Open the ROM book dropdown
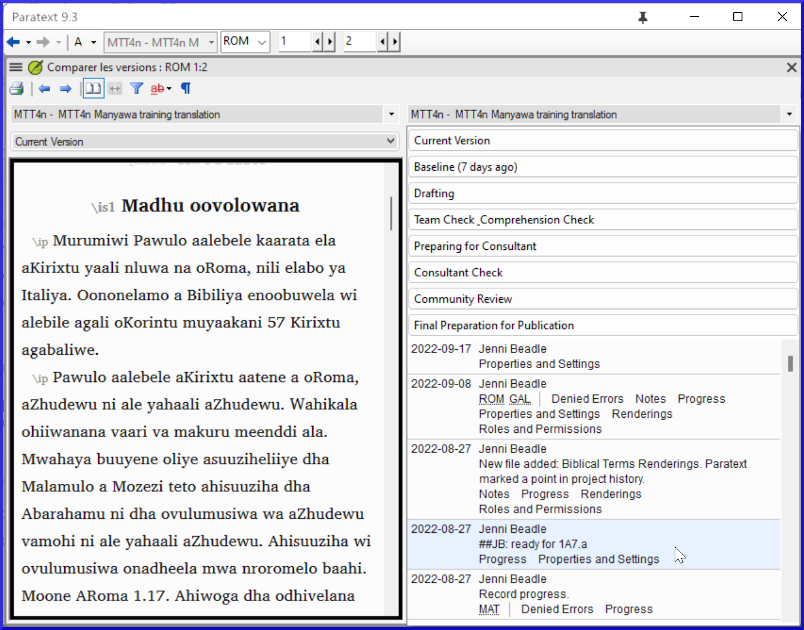 [245, 42]
